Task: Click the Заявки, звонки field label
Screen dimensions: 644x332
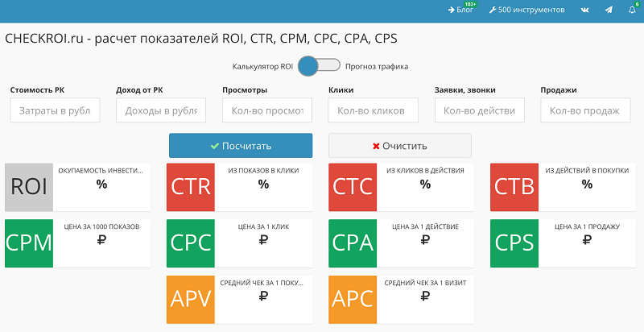Action: 465,90
